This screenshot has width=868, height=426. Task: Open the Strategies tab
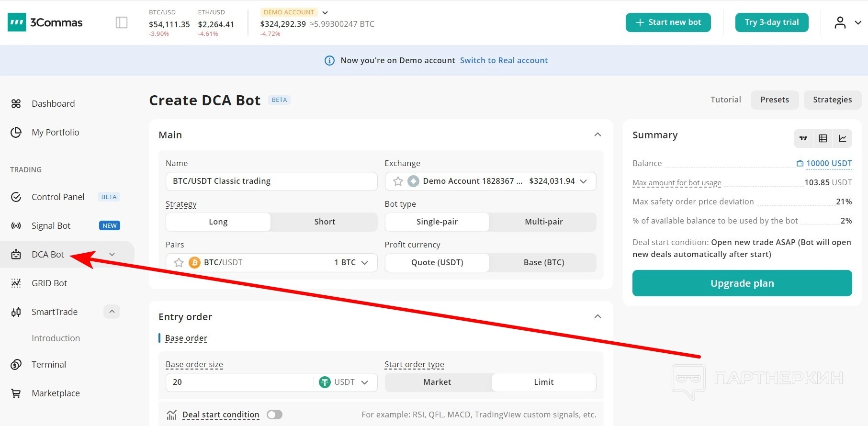click(x=832, y=100)
